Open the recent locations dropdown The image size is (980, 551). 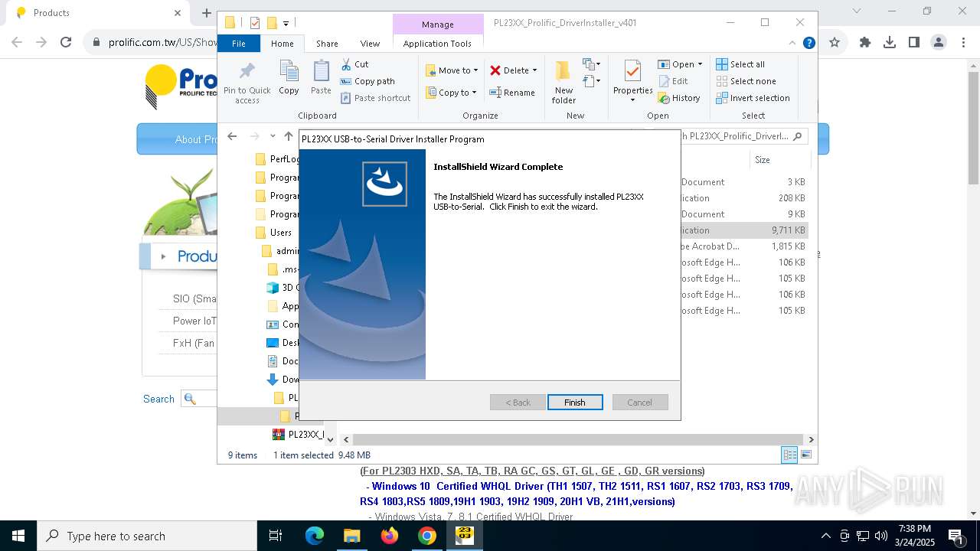click(x=273, y=136)
